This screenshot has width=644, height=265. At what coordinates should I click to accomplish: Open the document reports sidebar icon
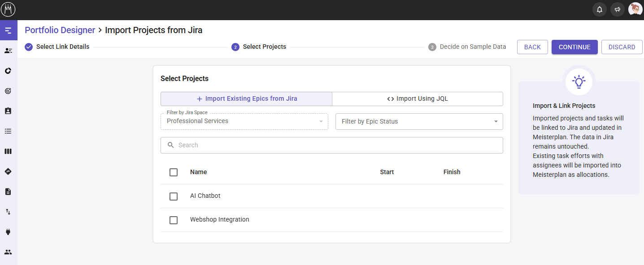8,192
